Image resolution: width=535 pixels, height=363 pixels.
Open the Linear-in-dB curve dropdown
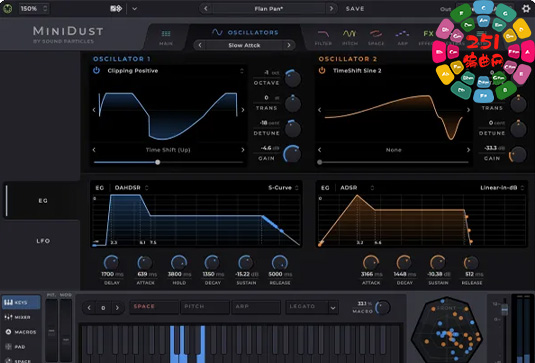click(502, 188)
